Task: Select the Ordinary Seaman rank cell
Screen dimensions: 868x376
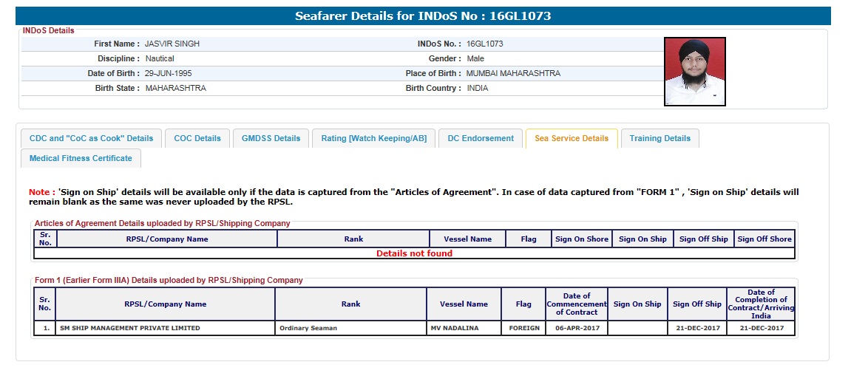Action: tap(308, 328)
